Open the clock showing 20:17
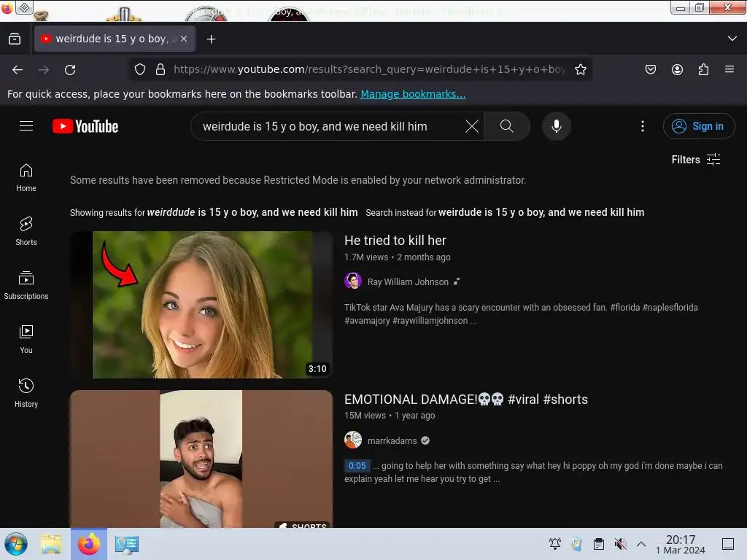Screen dimensions: 747x560 tap(681, 544)
